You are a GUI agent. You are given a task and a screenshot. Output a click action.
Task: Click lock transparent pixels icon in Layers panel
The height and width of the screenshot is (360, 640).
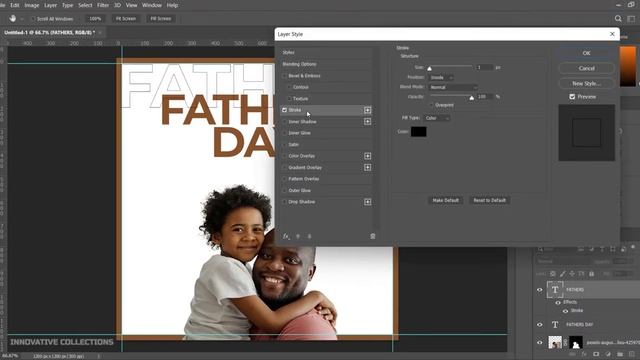coord(553,274)
